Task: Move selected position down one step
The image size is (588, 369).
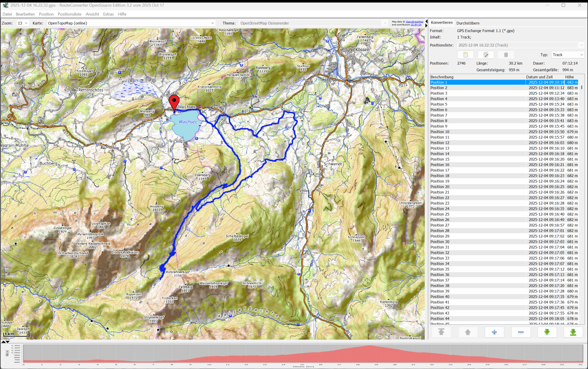Action: click(x=547, y=332)
